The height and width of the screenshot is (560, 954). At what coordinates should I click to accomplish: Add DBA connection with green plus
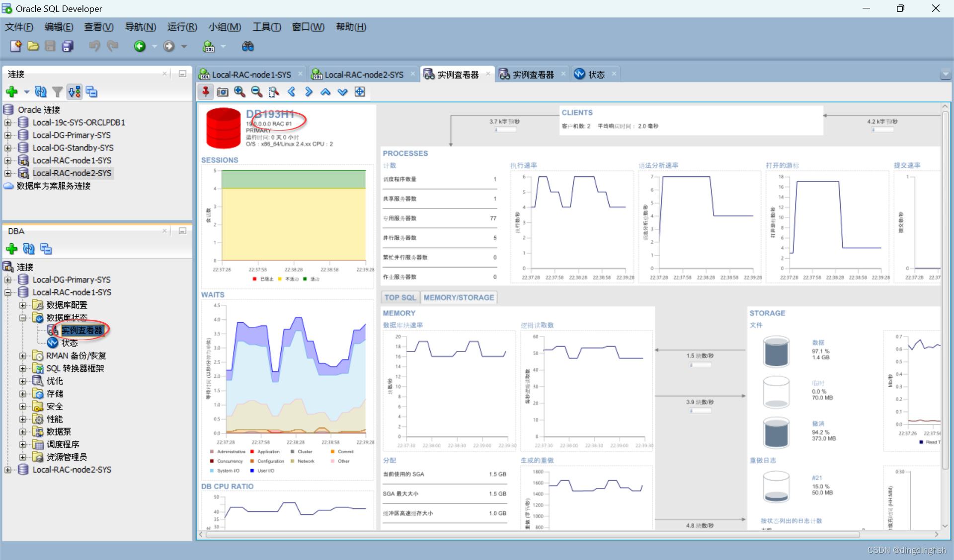11,249
